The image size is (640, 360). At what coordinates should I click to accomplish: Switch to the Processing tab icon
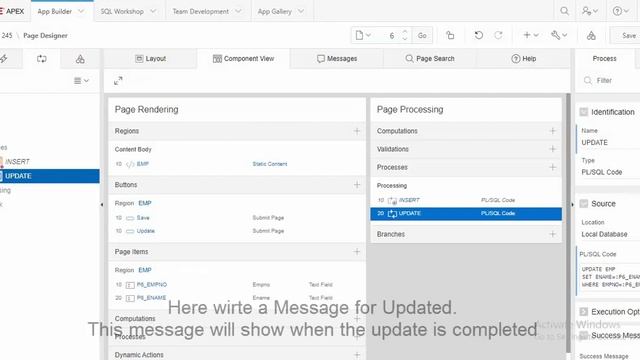(x=42, y=59)
